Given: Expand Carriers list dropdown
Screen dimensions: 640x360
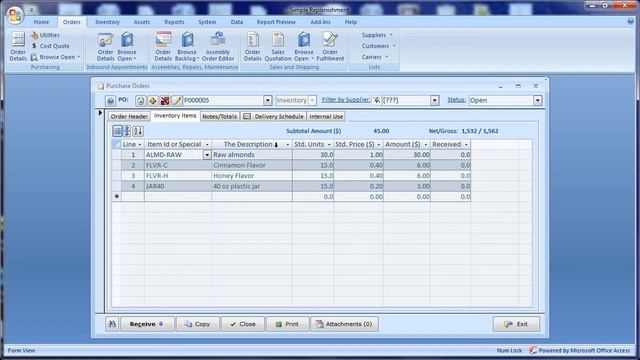Looking at the screenshot, I should pos(375,57).
